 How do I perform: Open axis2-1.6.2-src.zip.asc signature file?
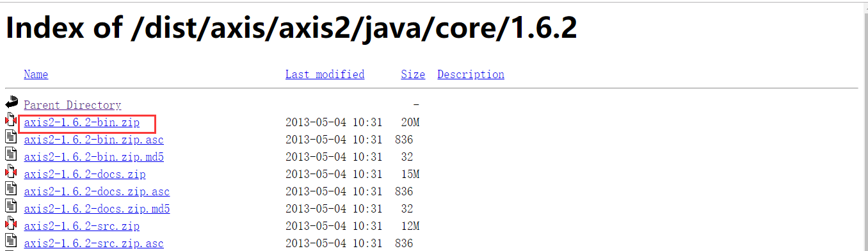93,243
